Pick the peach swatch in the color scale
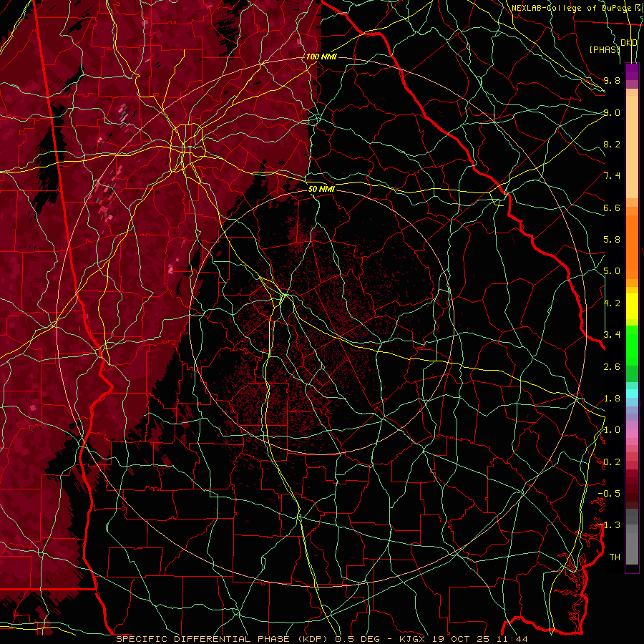 (632, 147)
